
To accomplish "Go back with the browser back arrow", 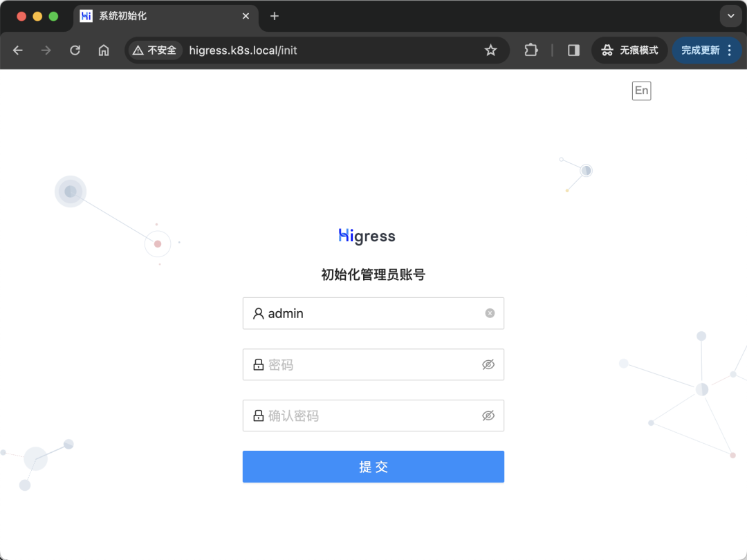I will click(x=17, y=50).
